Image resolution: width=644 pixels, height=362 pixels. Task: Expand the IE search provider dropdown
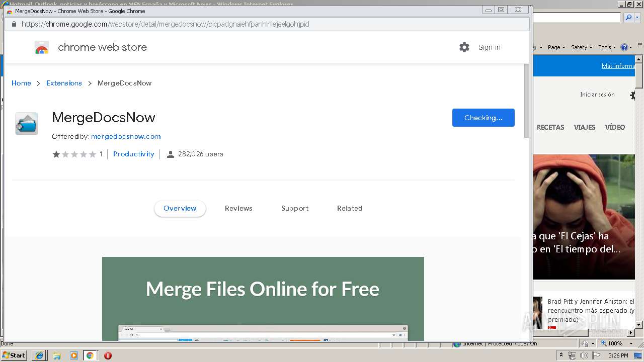pyautogui.click(x=637, y=17)
